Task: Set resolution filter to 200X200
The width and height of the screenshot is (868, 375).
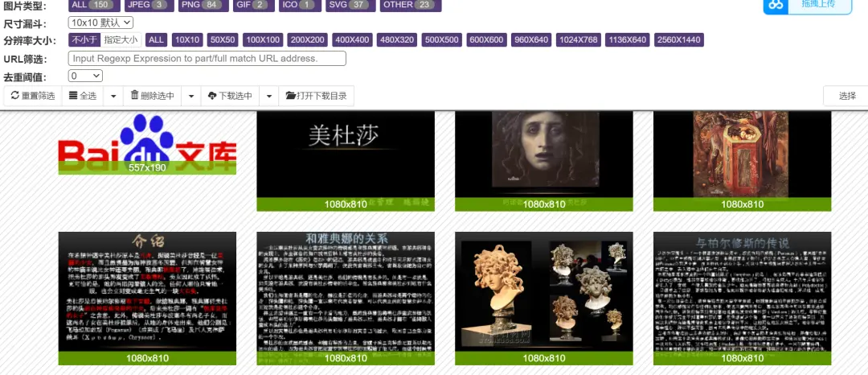Action: point(307,40)
